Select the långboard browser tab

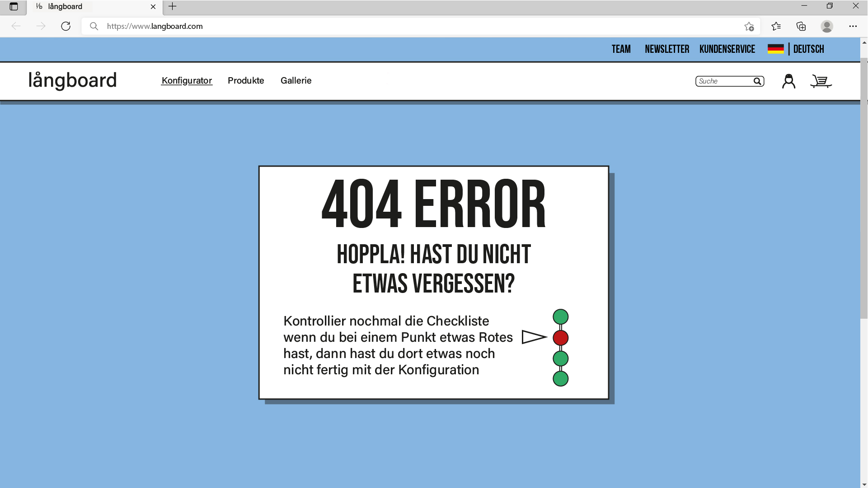coord(95,7)
